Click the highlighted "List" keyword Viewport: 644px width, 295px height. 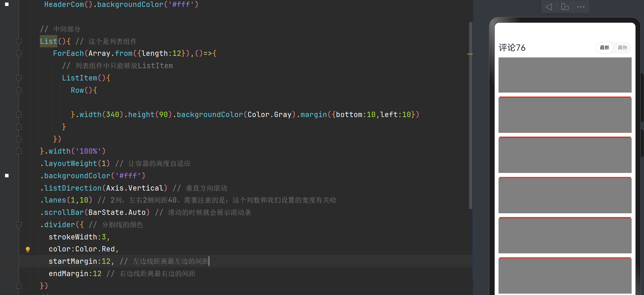click(49, 41)
